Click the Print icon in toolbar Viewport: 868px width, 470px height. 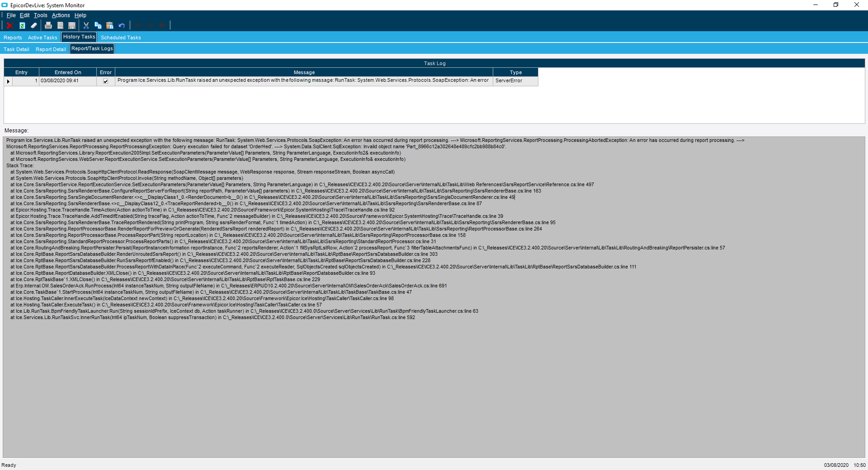point(48,25)
